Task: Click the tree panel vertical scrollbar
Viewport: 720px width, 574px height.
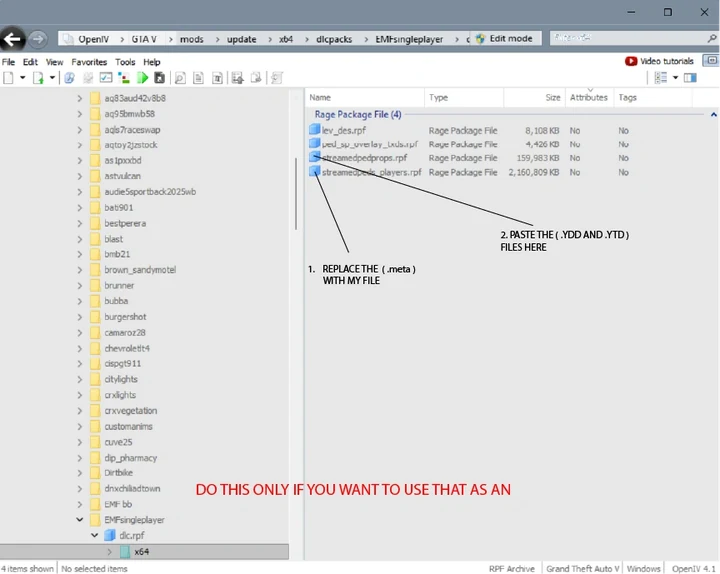Action: tap(296, 193)
